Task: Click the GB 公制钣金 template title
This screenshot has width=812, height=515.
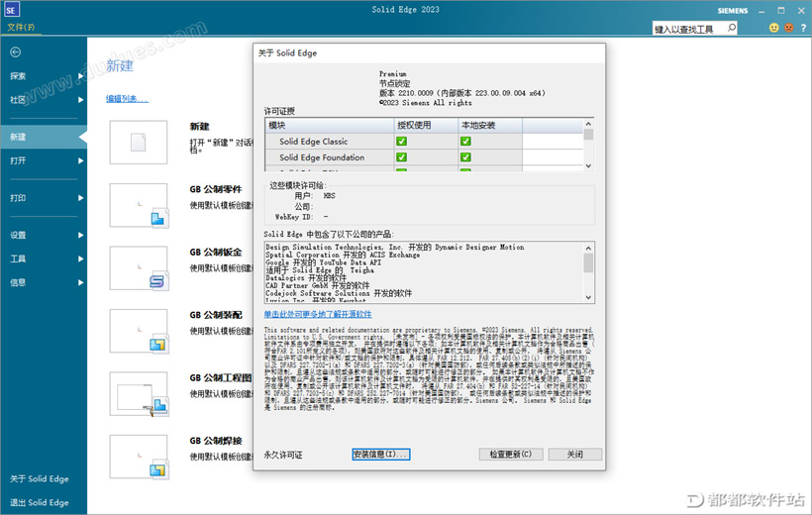Action: coord(216,253)
